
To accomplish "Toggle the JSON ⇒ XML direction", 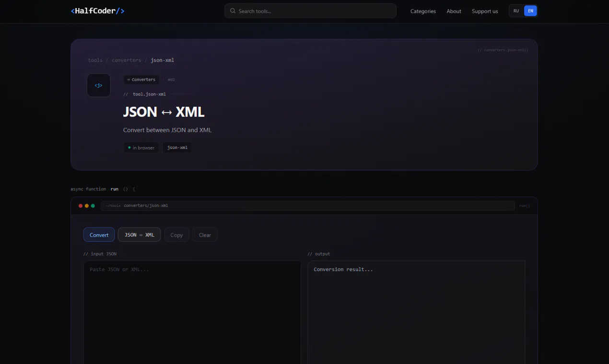I will [x=140, y=235].
